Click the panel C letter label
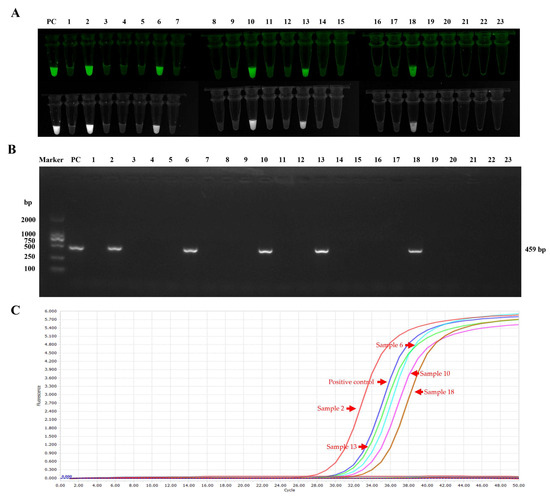 coord(15,310)
